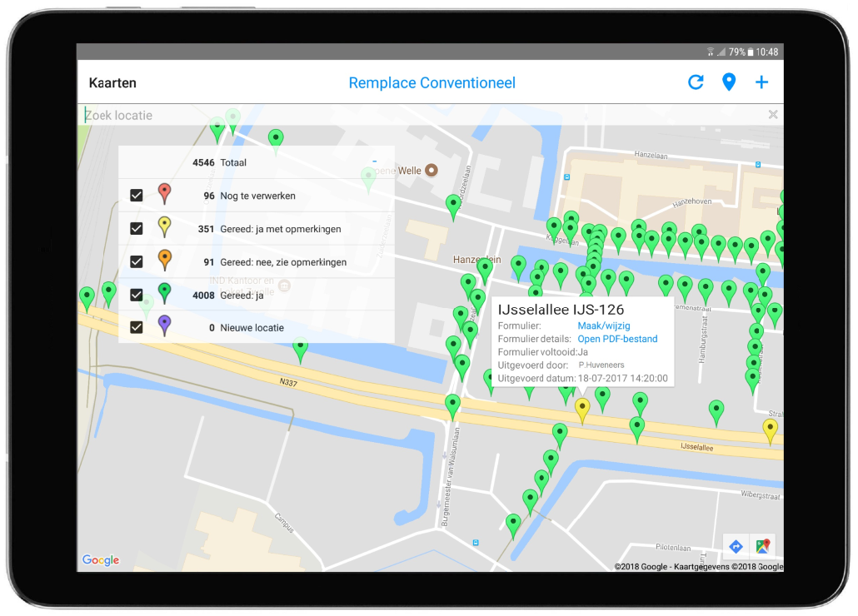Uncheck Gereed: nee, zie opmerkingen checkbox
The width and height of the screenshot is (858, 616).
pos(137,262)
